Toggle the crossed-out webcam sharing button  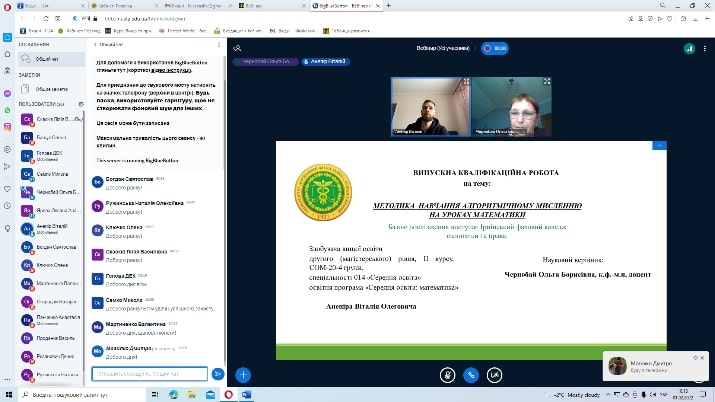(494, 375)
